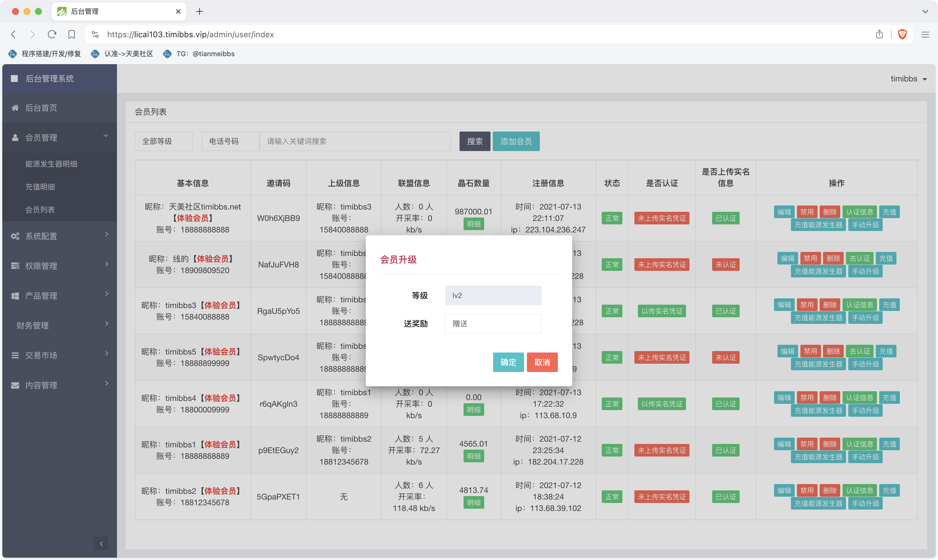Expand the 财务管理 sidebar menu
938x560 pixels.
click(x=59, y=325)
